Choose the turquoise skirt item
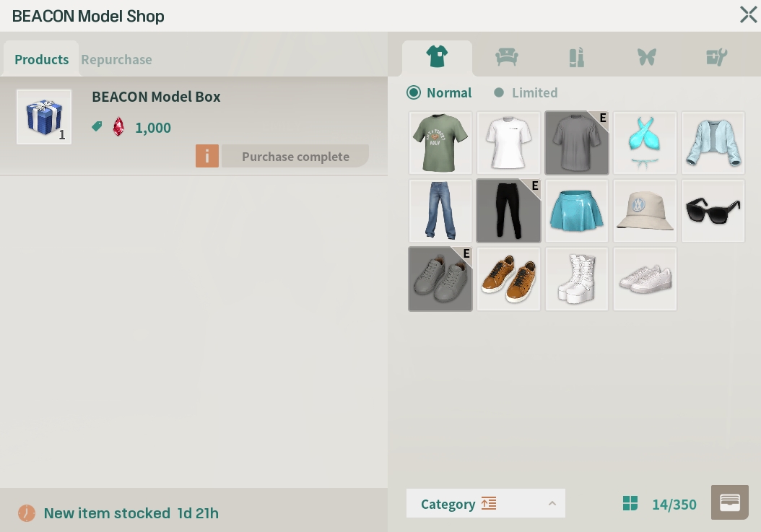Viewport: 761px width, 532px height. (x=576, y=211)
